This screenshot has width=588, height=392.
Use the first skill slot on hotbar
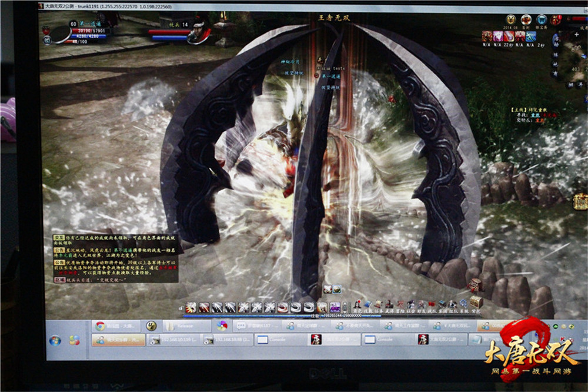pyautogui.click(x=191, y=307)
